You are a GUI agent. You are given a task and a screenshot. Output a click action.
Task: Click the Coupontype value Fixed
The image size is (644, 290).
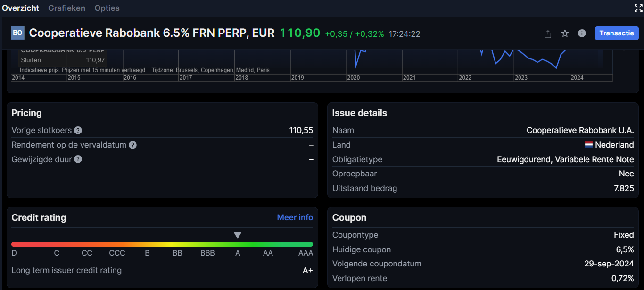[x=624, y=235]
